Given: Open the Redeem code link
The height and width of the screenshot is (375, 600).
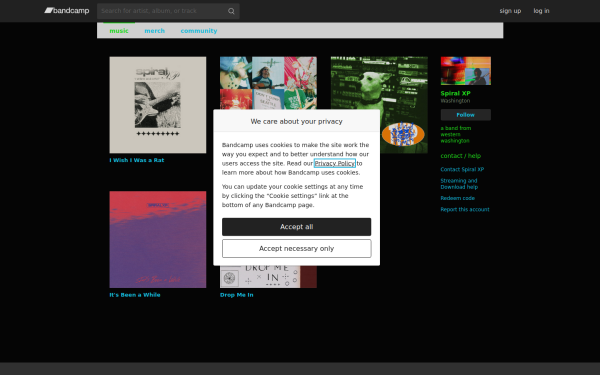Looking at the screenshot, I should [x=458, y=198].
